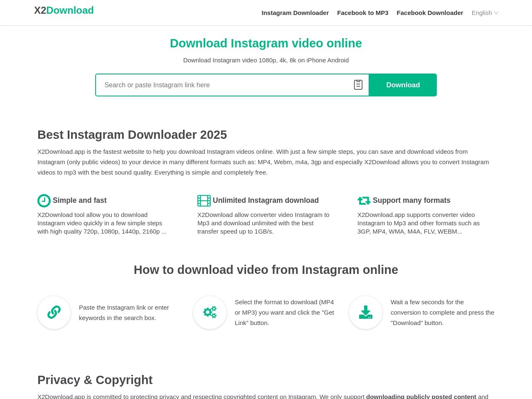
Task: Click the green Download button
Action: point(403,85)
